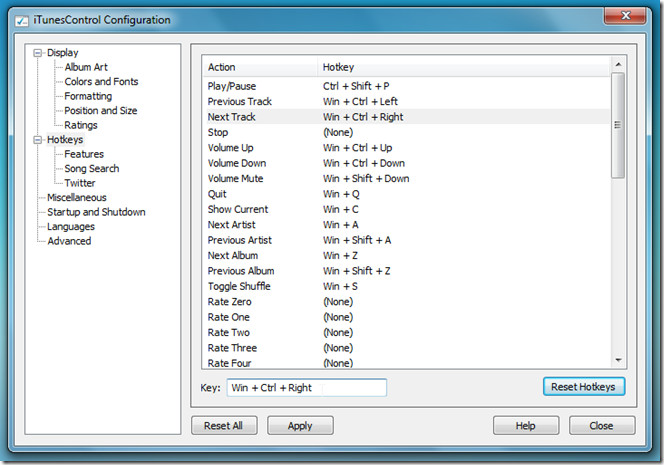Select the Next Artist row
Viewport: 664px width, 465px height.
(x=406, y=225)
